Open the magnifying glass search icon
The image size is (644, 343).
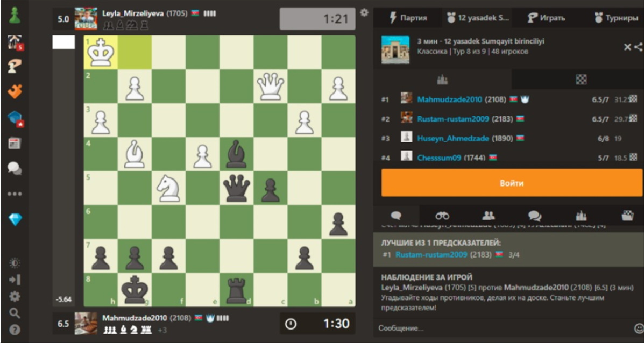[x=15, y=313]
